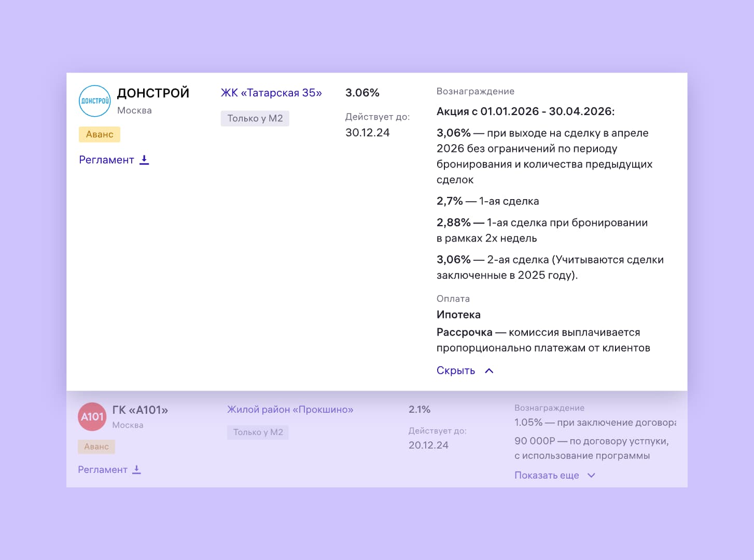The height and width of the screenshot is (560, 754).
Task: Click Москва under ГК «А101»
Action: 128,425
